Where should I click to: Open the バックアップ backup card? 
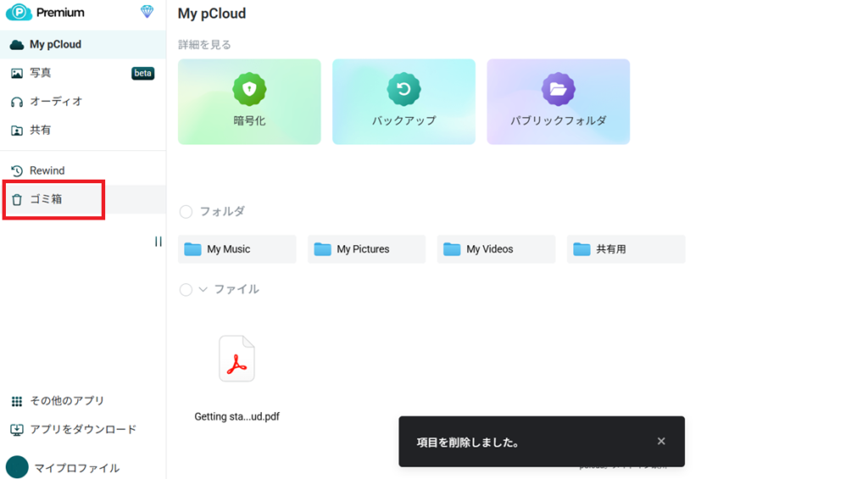[x=403, y=101]
